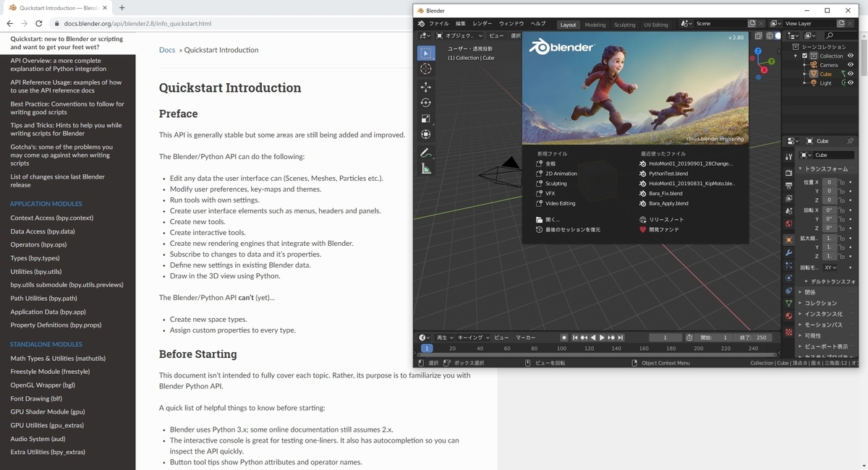The height and width of the screenshot is (470, 868).
Task: Open the Object properties tab (orange square)
Action: (788, 239)
